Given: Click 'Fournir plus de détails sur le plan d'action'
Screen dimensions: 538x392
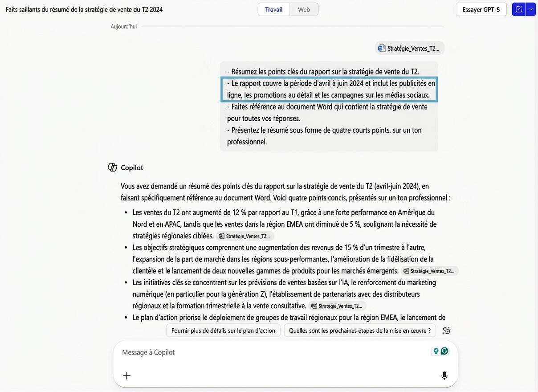Looking at the screenshot, I should tap(223, 331).
